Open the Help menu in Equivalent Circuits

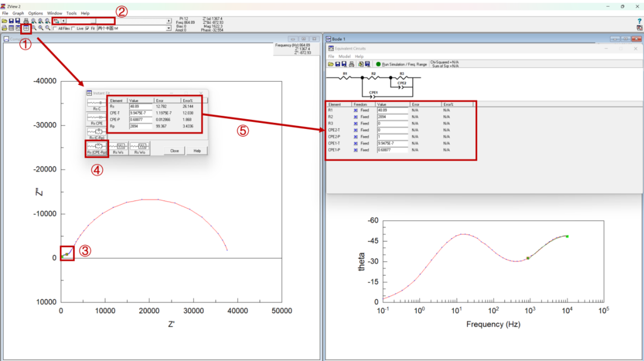359,56
